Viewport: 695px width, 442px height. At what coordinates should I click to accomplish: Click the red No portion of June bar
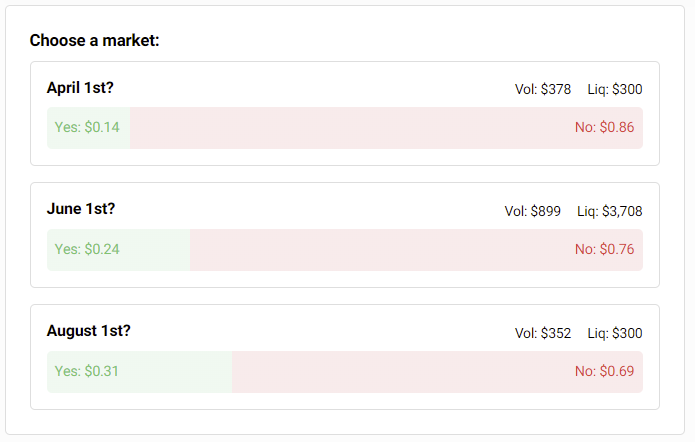click(x=400, y=250)
